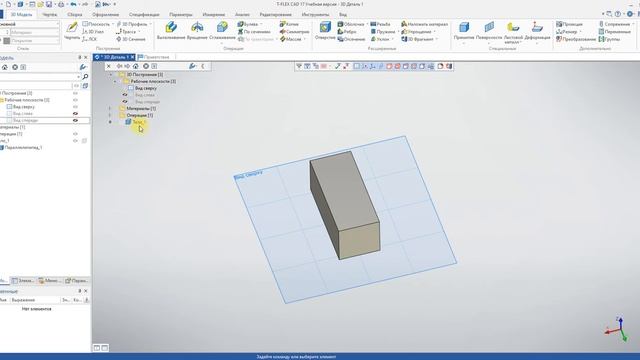
Task: Select the Ребро rib tool
Action: tap(347, 31)
